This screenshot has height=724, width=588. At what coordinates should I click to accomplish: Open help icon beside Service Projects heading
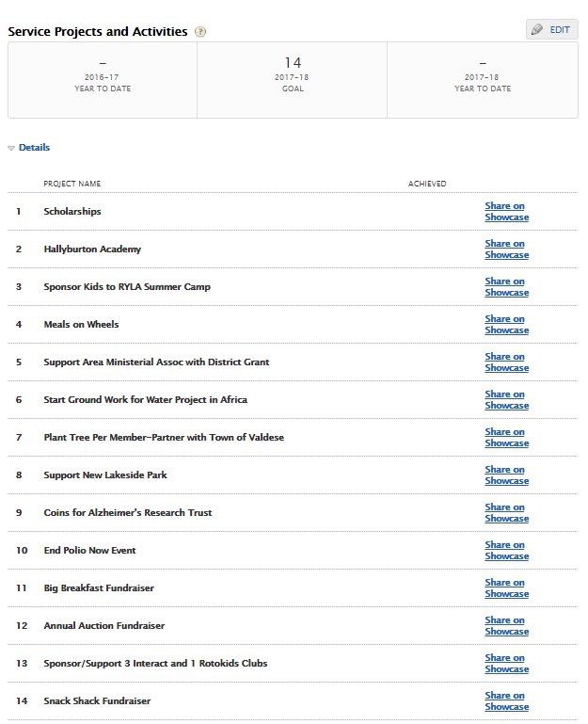[200, 32]
